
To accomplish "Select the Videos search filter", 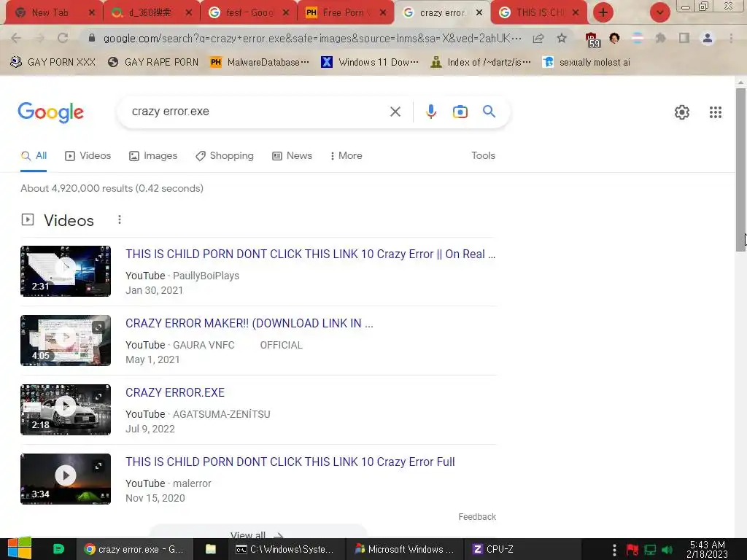I will coord(88,156).
